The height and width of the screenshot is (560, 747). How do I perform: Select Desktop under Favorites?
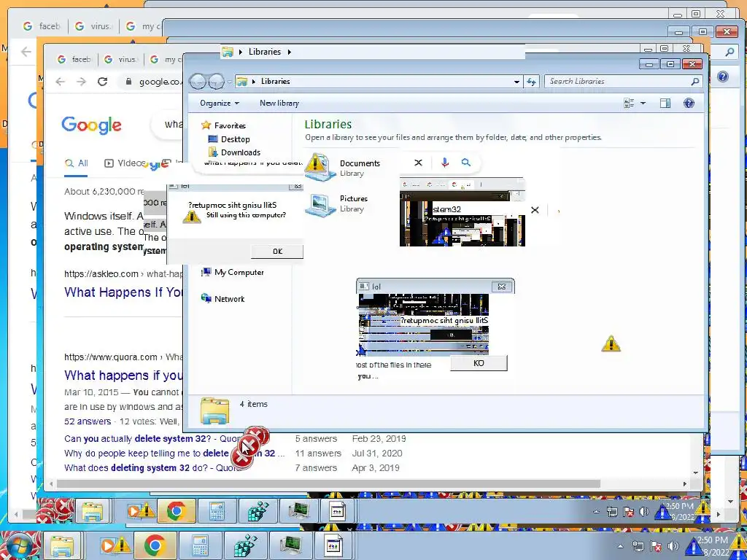click(229, 139)
